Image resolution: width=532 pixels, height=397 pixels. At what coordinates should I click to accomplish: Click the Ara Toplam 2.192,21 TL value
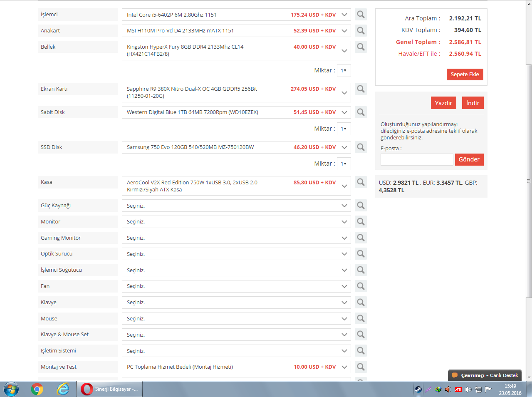465,18
